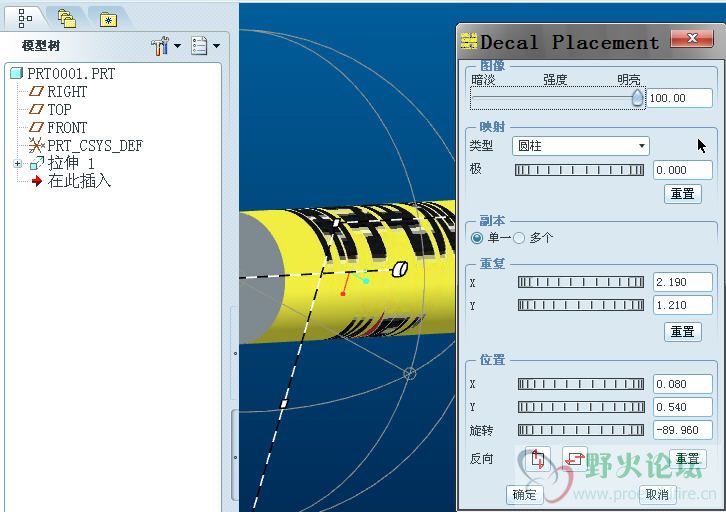Click the position Y thumbwheel

(581, 407)
